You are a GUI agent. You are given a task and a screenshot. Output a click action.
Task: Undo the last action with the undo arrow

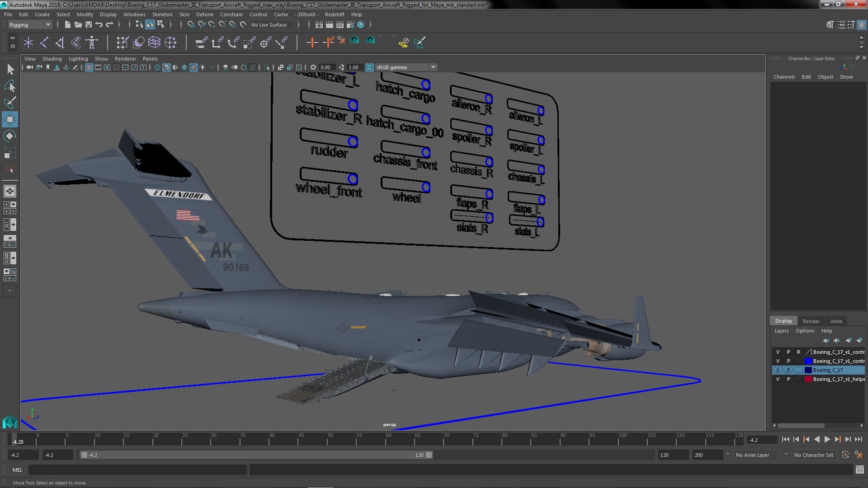coord(99,24)
